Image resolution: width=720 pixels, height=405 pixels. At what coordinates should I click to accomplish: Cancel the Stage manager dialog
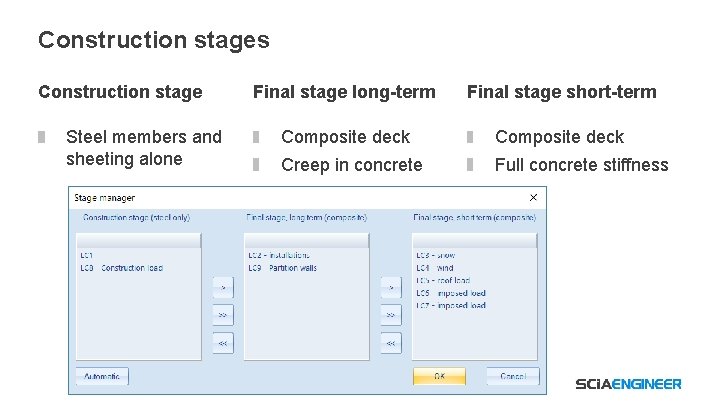click(512, 377)
